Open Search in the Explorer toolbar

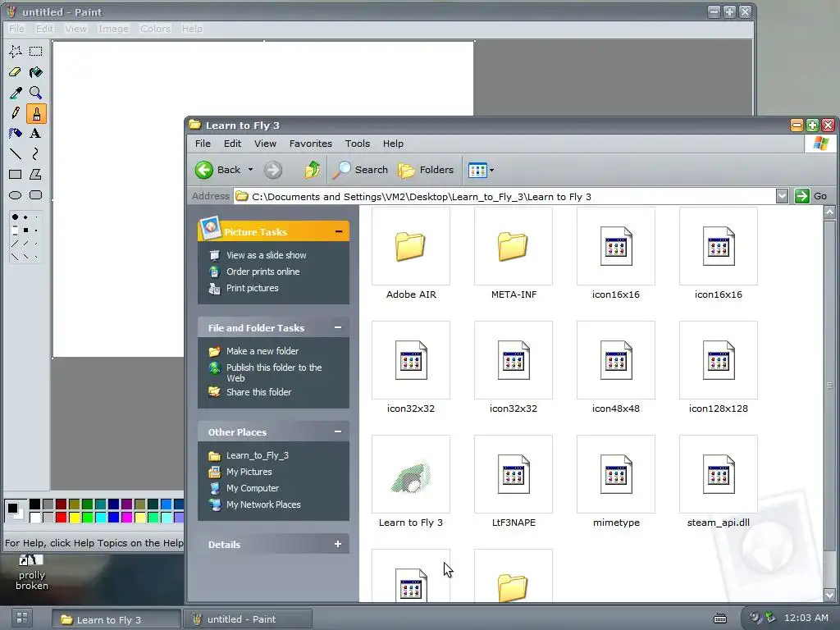pos(360,170)
